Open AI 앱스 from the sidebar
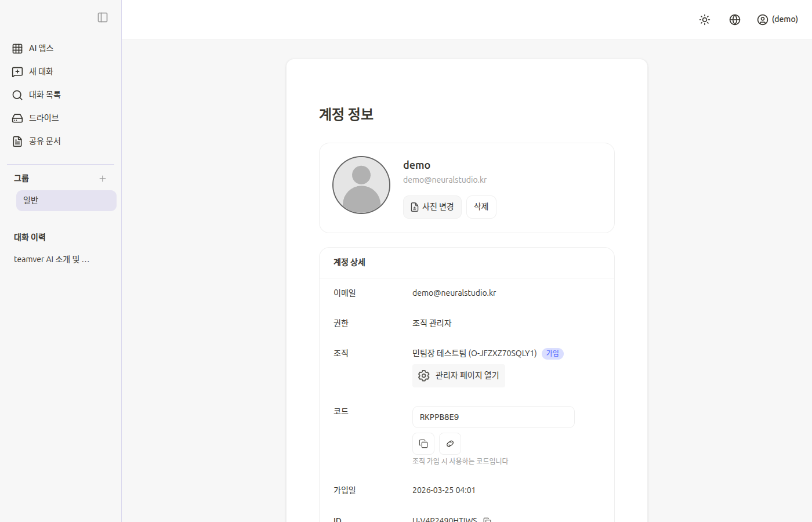This screenshot has height=522, width=812. (41, 48)
